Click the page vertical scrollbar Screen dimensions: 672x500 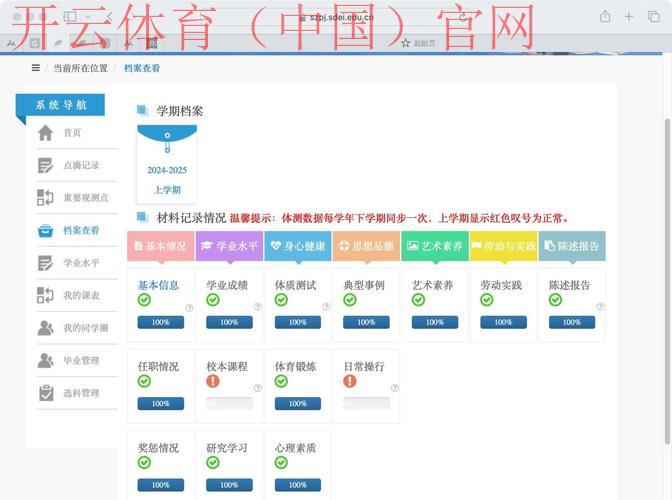(x=667, y=281)
